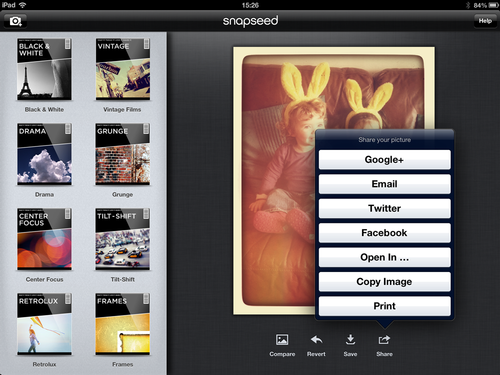Open the Vintage Films filter
The height and width of the screenshot is (375, 500).
click(x=123, y=69)
